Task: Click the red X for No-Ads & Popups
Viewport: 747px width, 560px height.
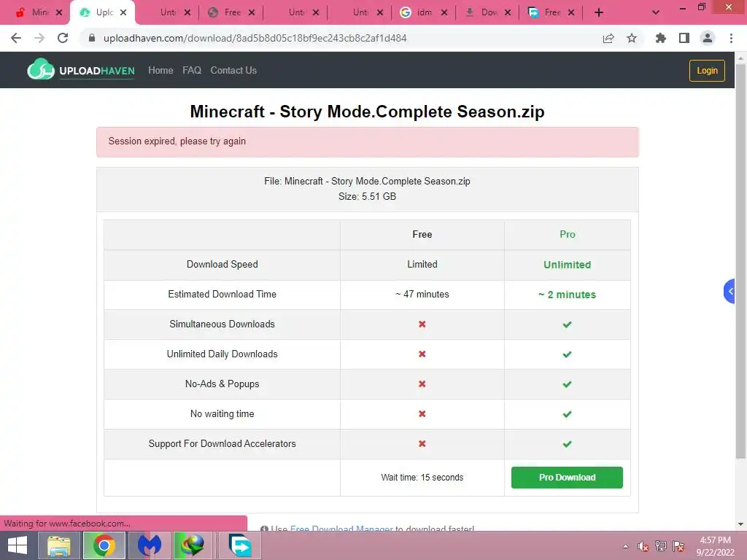Action: click(422, 384)
